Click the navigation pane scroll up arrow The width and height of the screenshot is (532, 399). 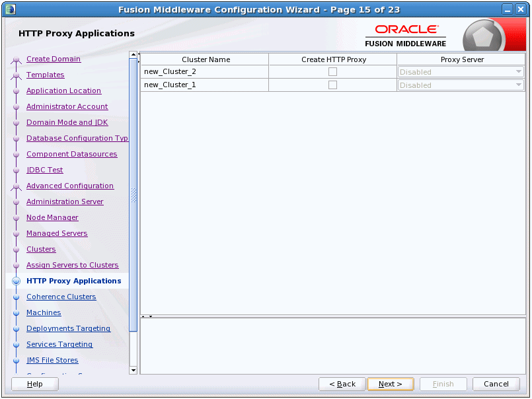click(133, 55)
